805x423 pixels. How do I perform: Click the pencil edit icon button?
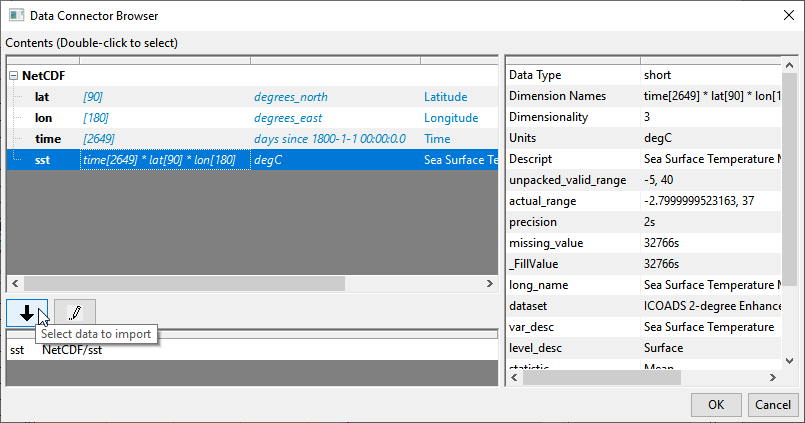(75, 312)
